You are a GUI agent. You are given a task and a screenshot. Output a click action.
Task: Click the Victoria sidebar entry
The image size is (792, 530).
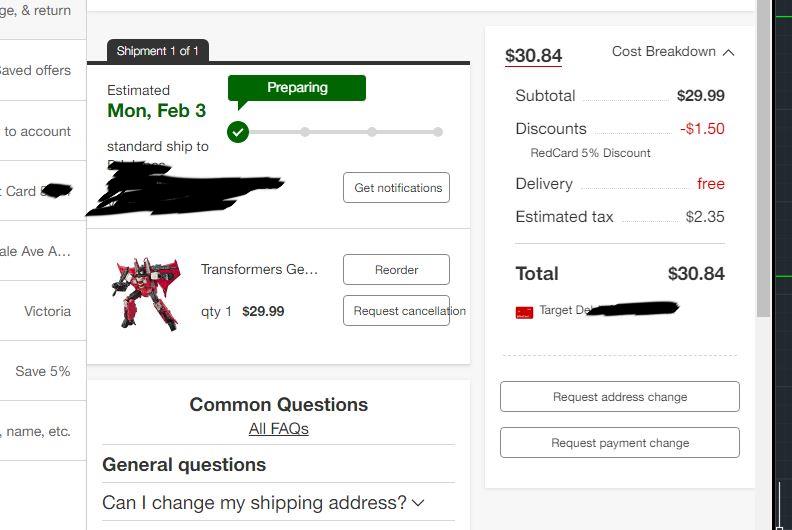coord(47,311)
